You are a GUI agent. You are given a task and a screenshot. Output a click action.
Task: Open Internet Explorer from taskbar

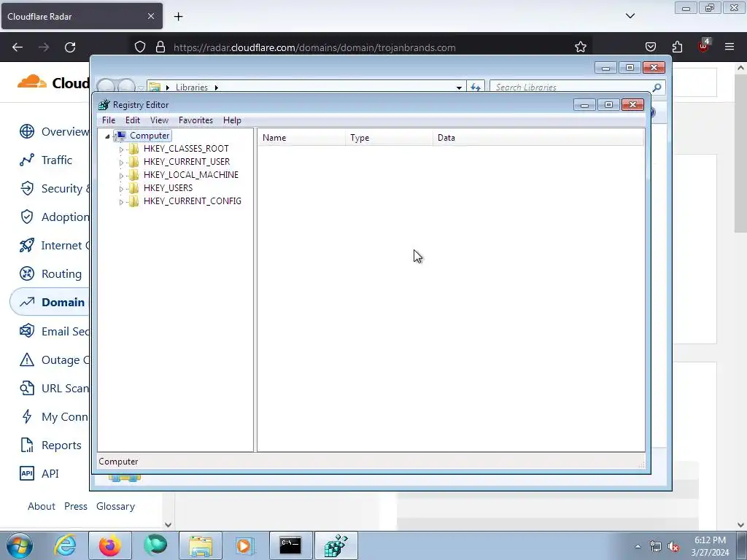click(65, 545)
